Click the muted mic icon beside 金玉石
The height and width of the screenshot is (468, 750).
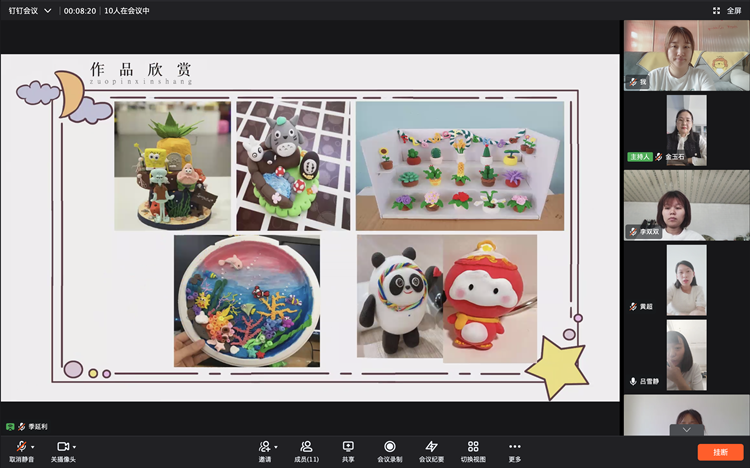659,156
